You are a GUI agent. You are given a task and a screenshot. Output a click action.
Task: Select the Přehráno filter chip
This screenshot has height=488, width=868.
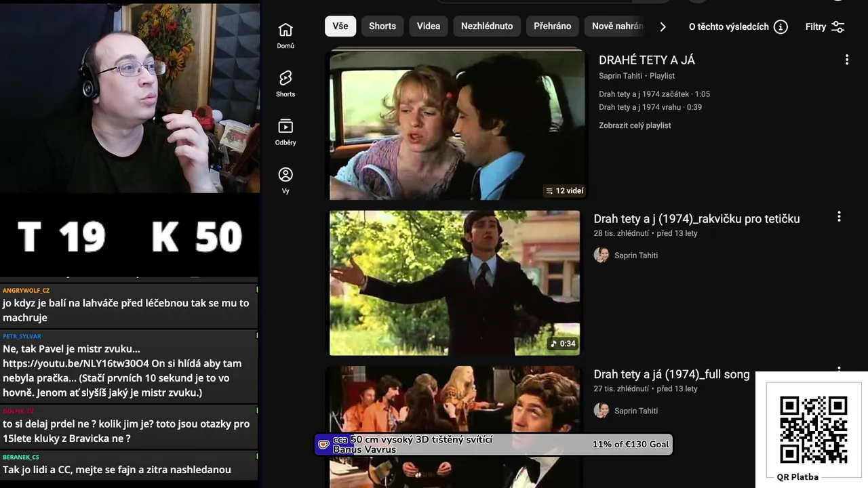552,26
